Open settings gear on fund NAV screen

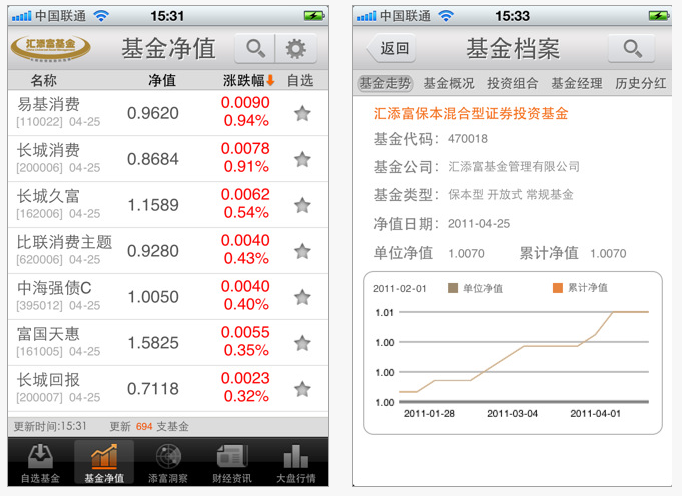[296, 48]
